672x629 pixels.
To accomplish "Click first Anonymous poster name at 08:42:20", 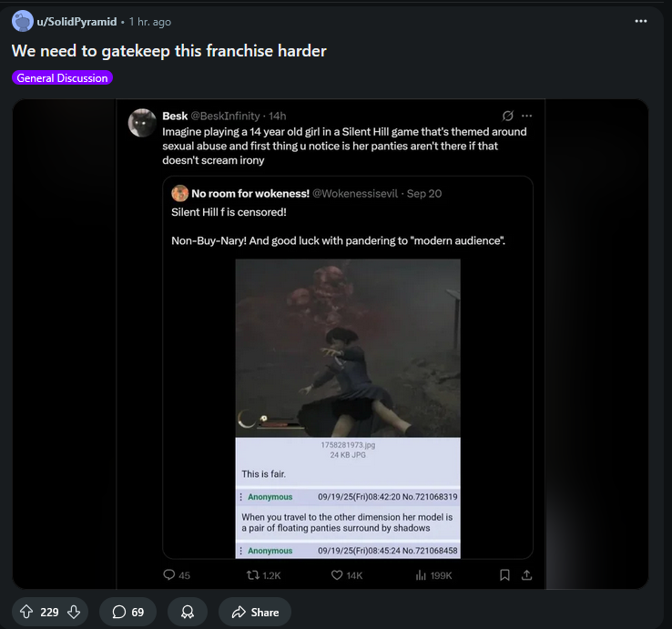I will point(270,497).
